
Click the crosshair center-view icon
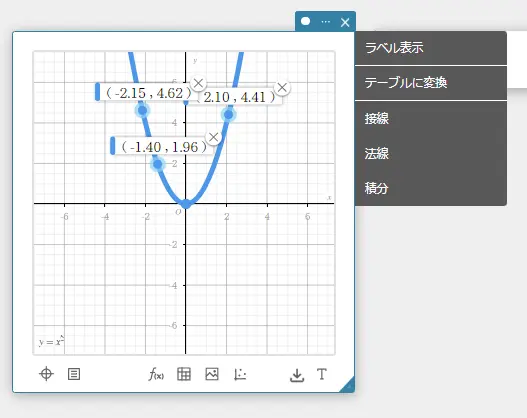(x=46, y=374)
